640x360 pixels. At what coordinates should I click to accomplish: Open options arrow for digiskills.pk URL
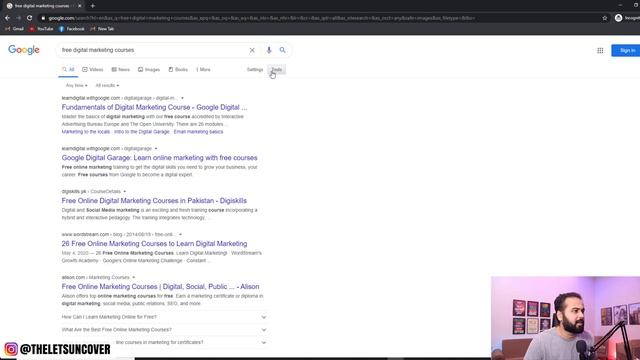(x=124, y=191)
